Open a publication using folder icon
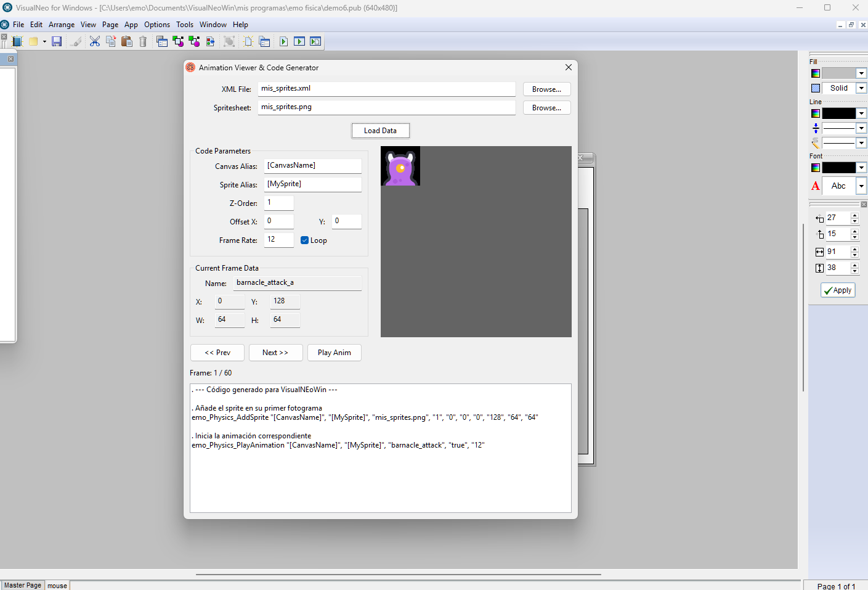 click(33, 41)
